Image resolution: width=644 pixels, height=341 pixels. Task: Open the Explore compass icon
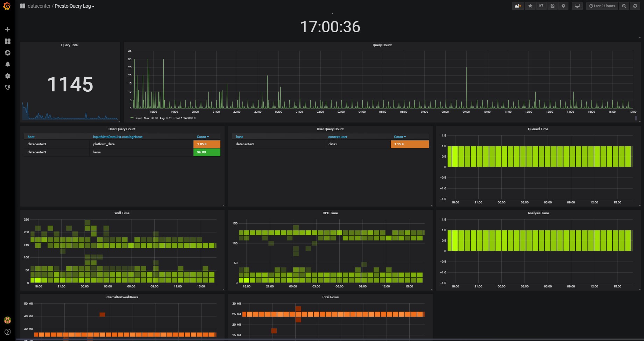7,53
